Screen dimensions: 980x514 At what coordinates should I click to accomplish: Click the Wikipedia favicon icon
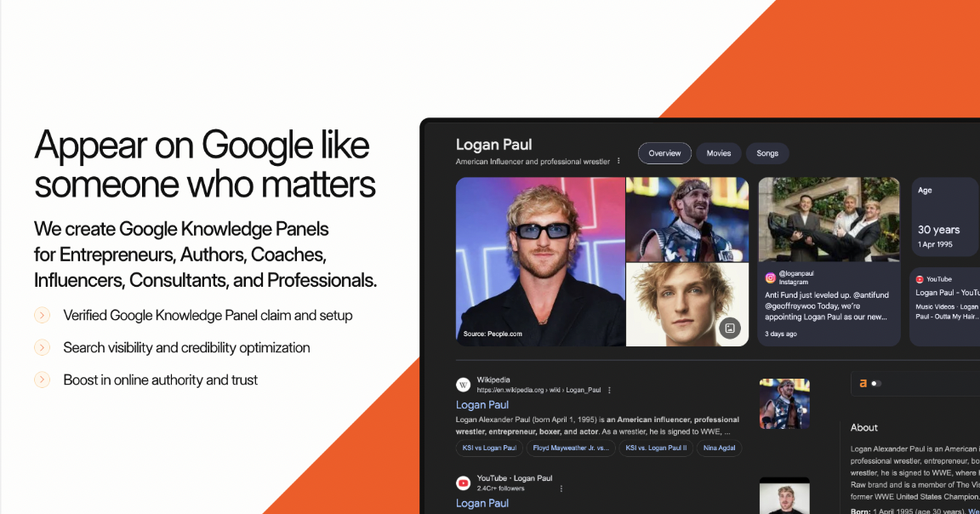463,385
